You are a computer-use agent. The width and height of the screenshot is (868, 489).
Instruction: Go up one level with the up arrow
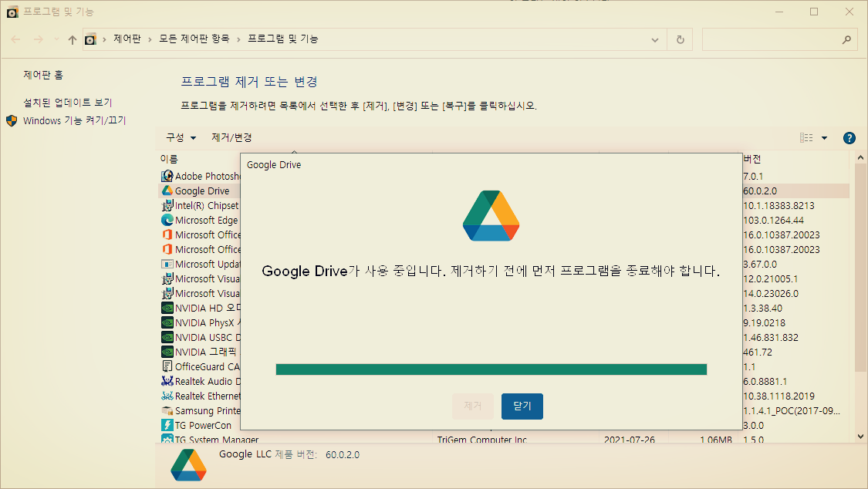pyautogui.click(x=72, y=39)
